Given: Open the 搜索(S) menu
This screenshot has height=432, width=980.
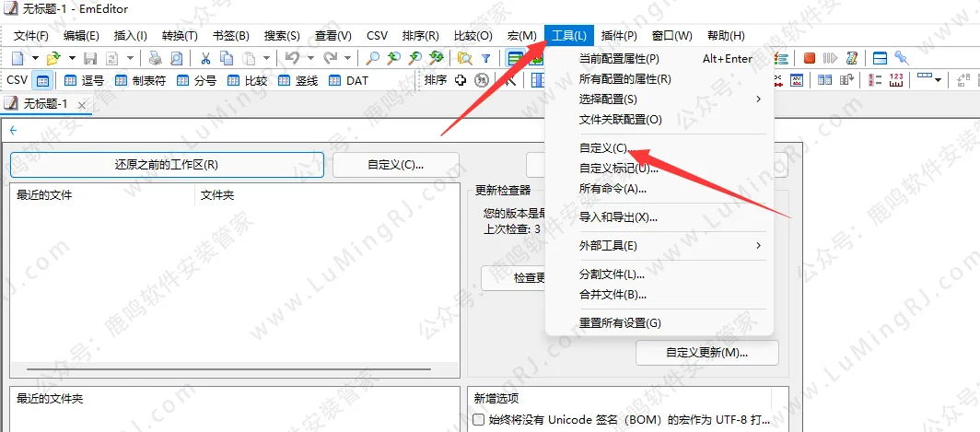Looking at the screenshot, I should pyautogui.click(x=282, y=36).
